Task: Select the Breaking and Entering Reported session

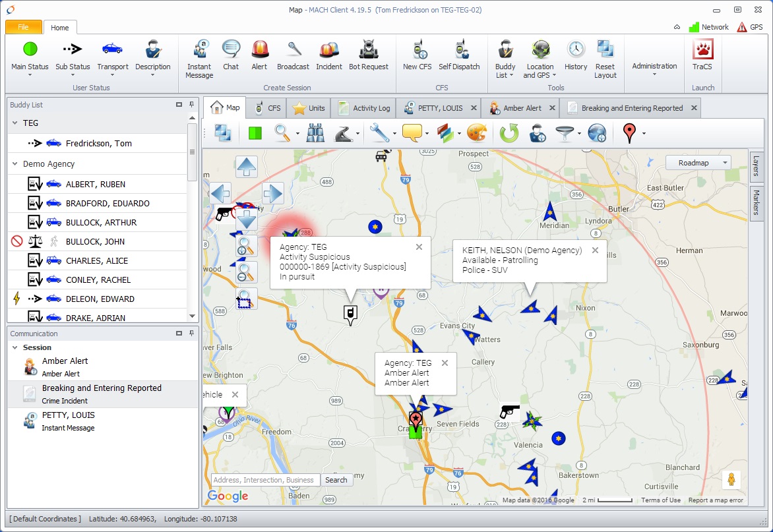Action: (102, 394)
